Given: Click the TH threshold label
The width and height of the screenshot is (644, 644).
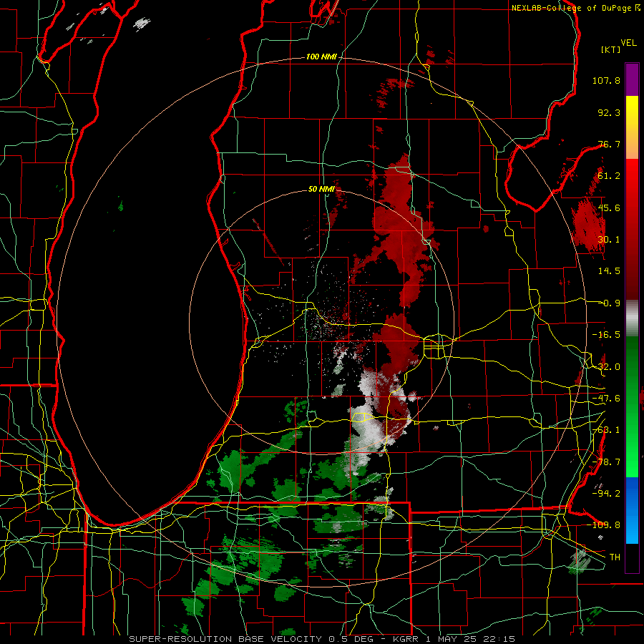Looking at the screenshot, I should [615, 557].
